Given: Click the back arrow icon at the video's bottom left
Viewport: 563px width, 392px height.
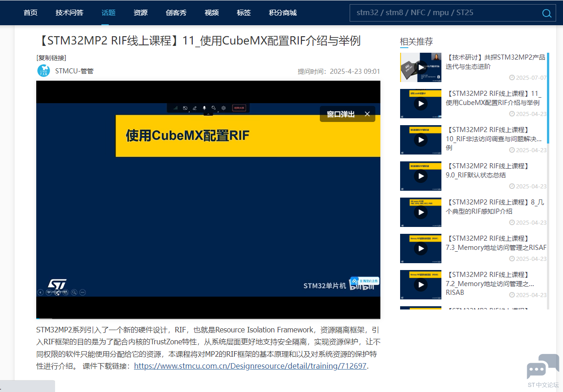Looking at the screenshot, I should [x=40, y=293].
